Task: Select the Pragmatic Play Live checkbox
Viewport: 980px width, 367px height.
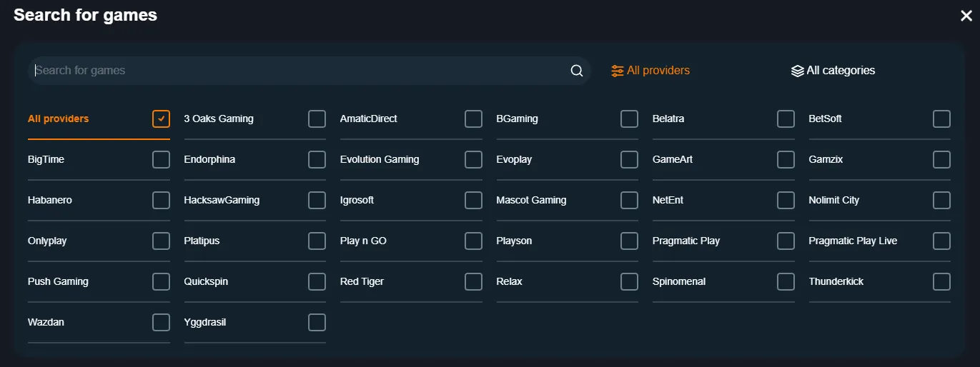Action: 941,241
